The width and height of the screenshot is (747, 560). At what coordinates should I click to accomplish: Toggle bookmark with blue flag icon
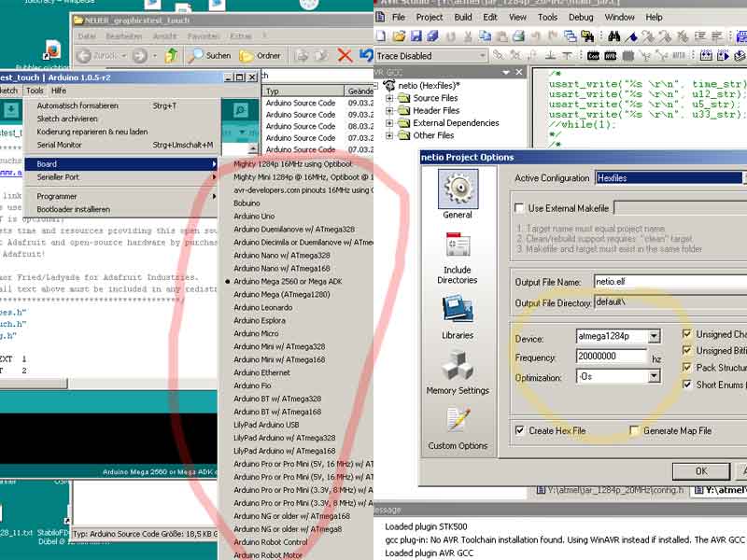(632, 36)
